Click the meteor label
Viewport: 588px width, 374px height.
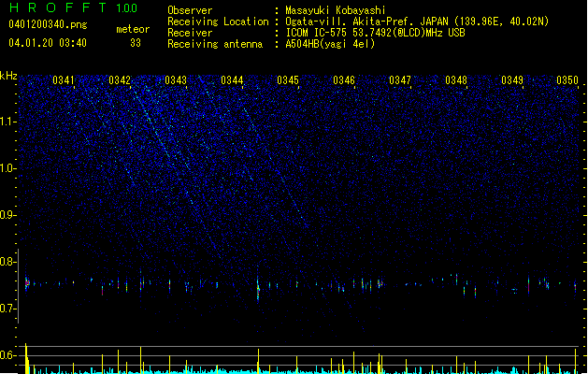[133, 29]
